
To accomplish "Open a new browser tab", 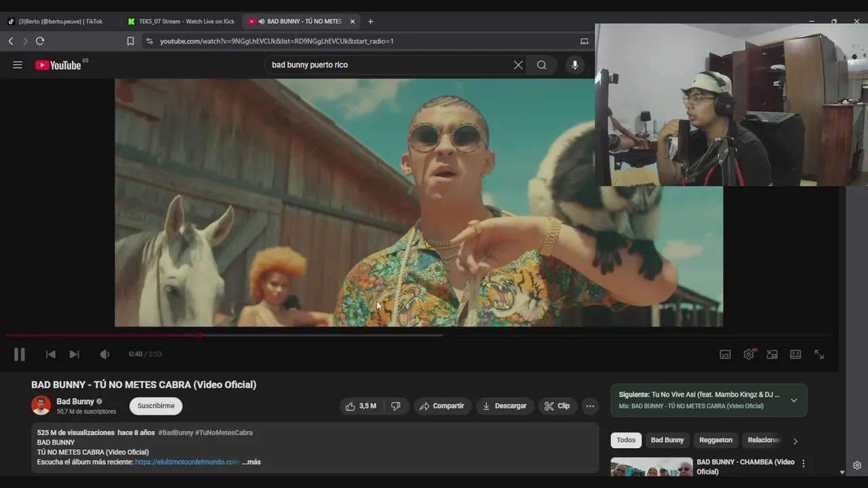I will coord(370,22).
